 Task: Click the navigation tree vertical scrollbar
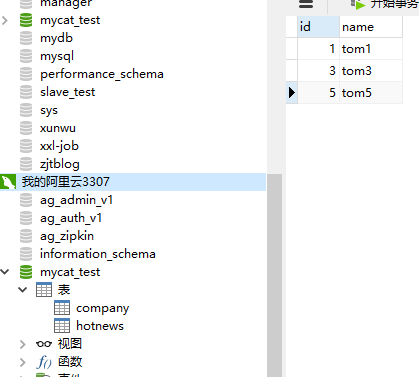click(274, 275)
